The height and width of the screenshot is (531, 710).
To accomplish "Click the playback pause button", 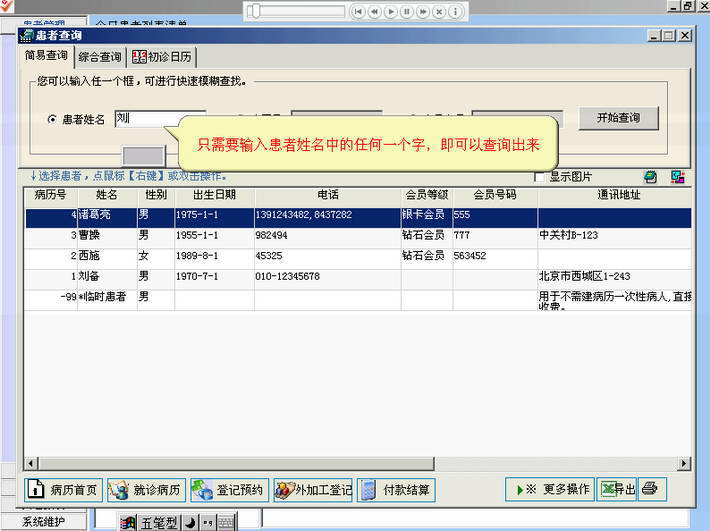I will click(407, 11).
